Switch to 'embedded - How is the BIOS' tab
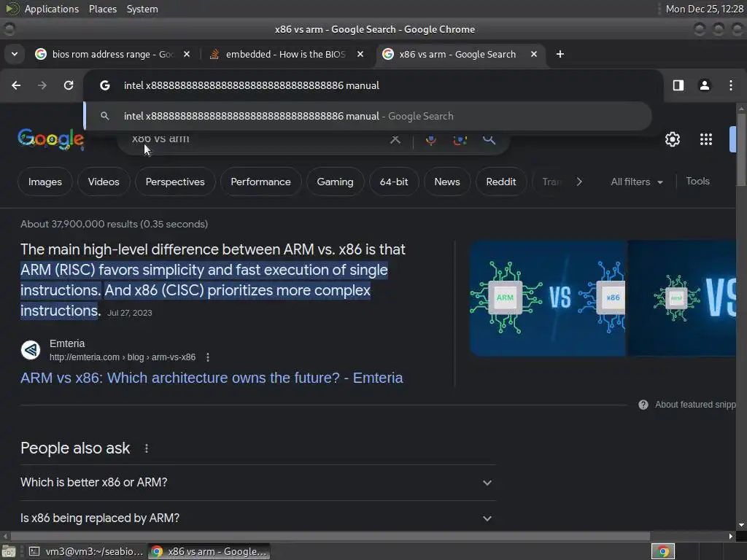Screen dimensions: 747x560 (x=286, y=54)
